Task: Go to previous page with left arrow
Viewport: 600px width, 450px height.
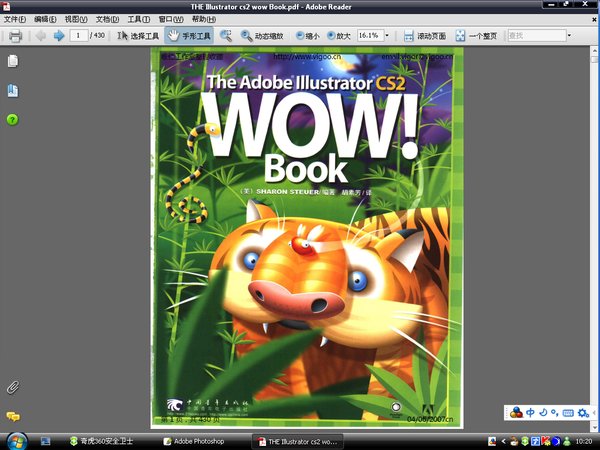Action: point(41,36)
